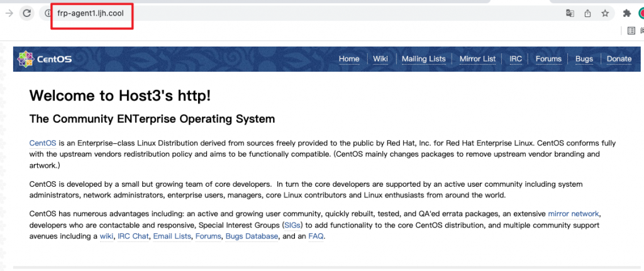Open the site information icon in address bar

[x=48, y=13]
